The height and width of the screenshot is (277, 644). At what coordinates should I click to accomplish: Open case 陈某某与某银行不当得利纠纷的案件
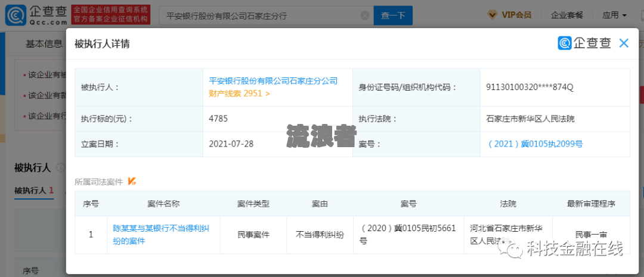coord(161,235)
